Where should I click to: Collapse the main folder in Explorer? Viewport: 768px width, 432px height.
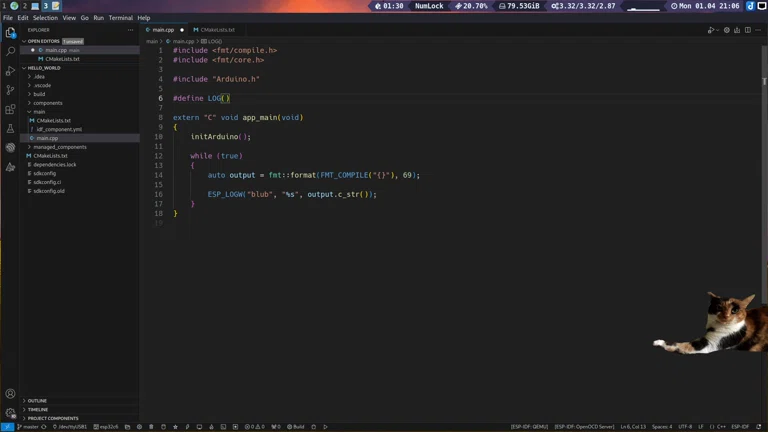click(39, 112)
